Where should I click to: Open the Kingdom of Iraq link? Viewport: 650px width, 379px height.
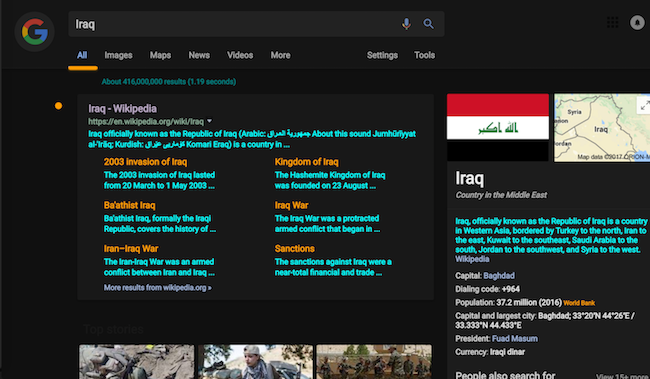pos(306,162)
